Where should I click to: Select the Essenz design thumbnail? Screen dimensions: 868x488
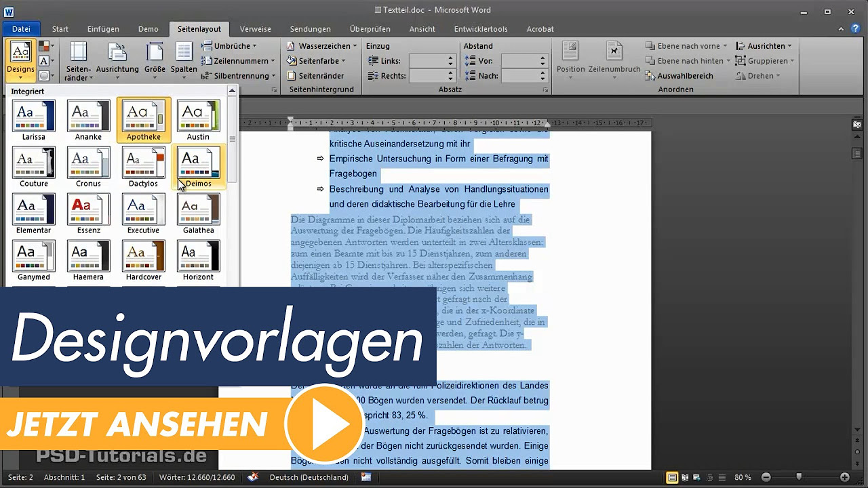[88, 213]
